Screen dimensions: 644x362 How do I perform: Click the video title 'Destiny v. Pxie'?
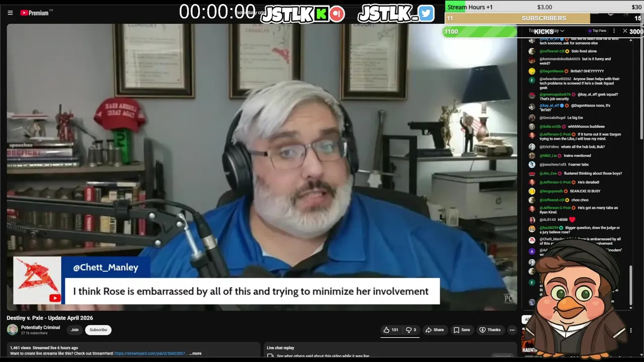(x=50, y=318)
